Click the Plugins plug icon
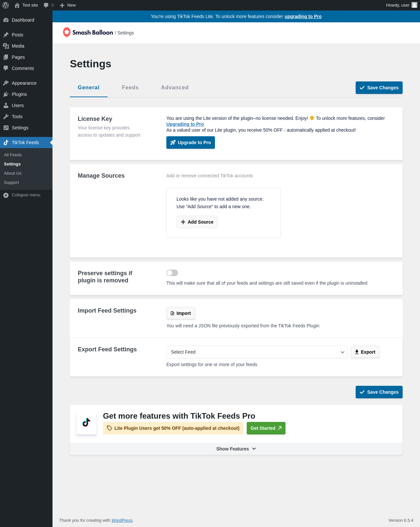Screen dimensions: 420x527 click(x=6, y=94)
